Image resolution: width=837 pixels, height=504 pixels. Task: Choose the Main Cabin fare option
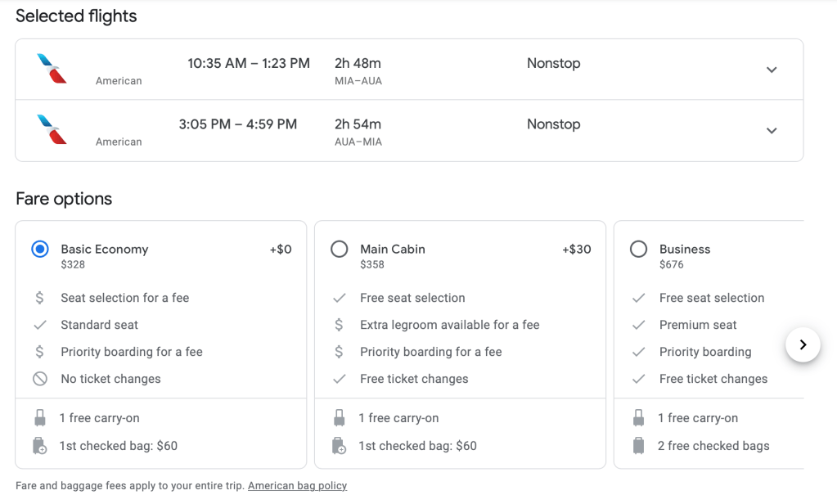click(x=339, y=250)
